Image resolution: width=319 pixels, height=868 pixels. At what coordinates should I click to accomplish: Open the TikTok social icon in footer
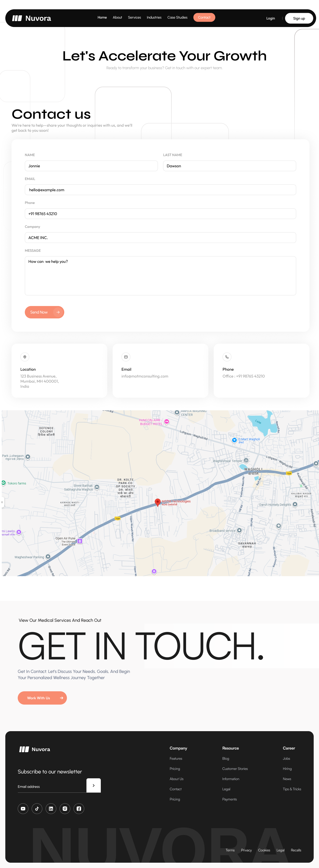pyautogui.click(x=37, y=808)
